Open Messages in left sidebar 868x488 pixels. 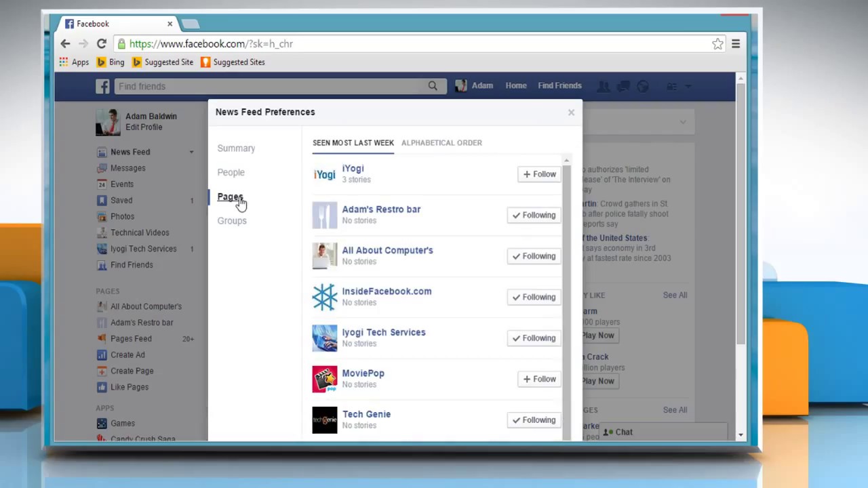(x=127, y=168)
